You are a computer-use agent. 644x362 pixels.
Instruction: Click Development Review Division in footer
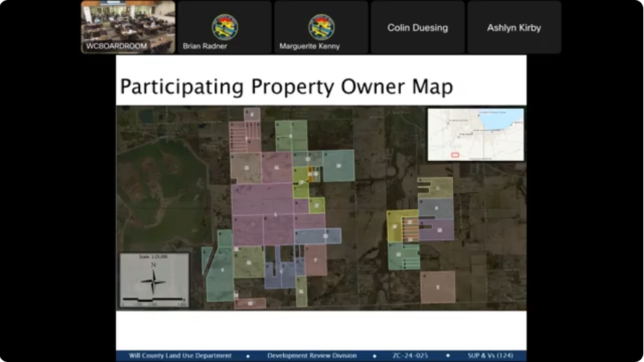click(312, 356)
